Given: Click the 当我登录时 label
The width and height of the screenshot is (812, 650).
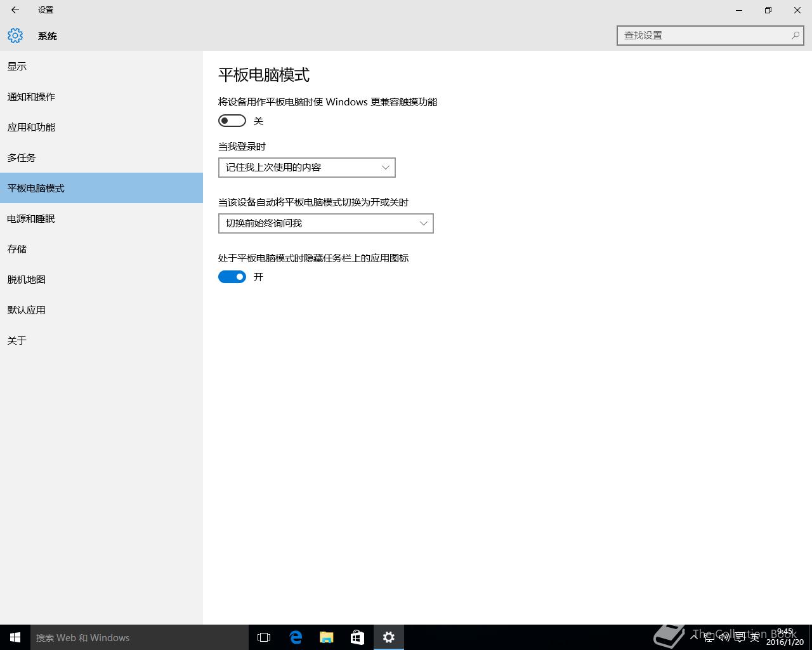Looking at the screenshot, I should [242, 147].
